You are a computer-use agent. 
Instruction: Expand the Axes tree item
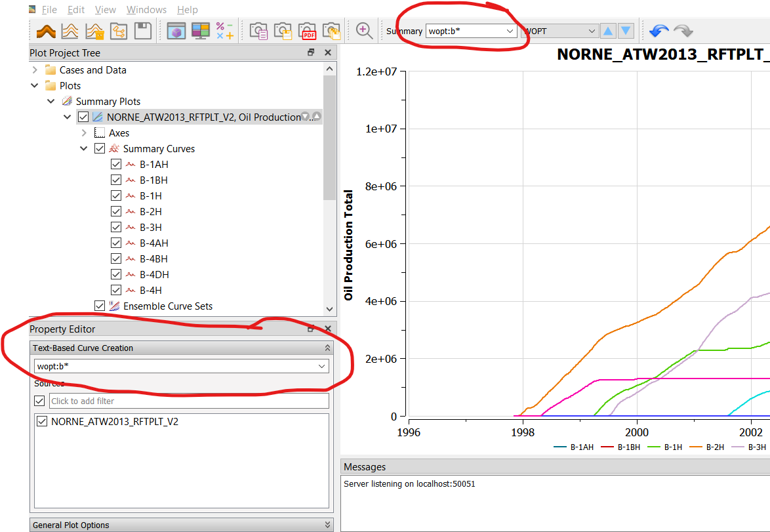pyautogui.click(x=83, y=133)
